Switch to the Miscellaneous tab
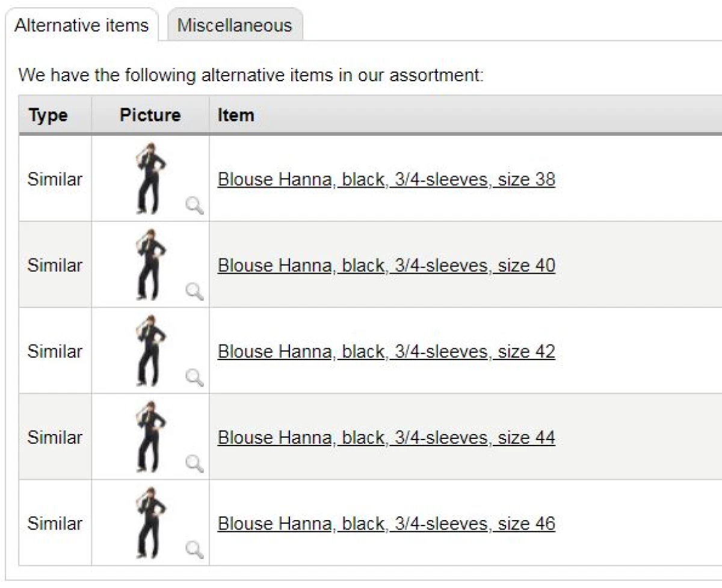 point(234,25)
